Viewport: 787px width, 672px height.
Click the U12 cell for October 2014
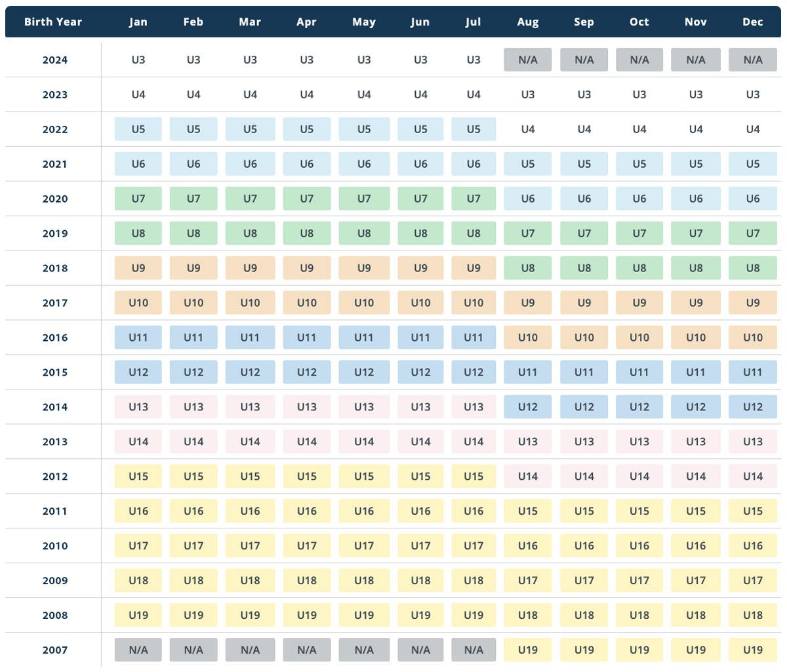[639, 406]
